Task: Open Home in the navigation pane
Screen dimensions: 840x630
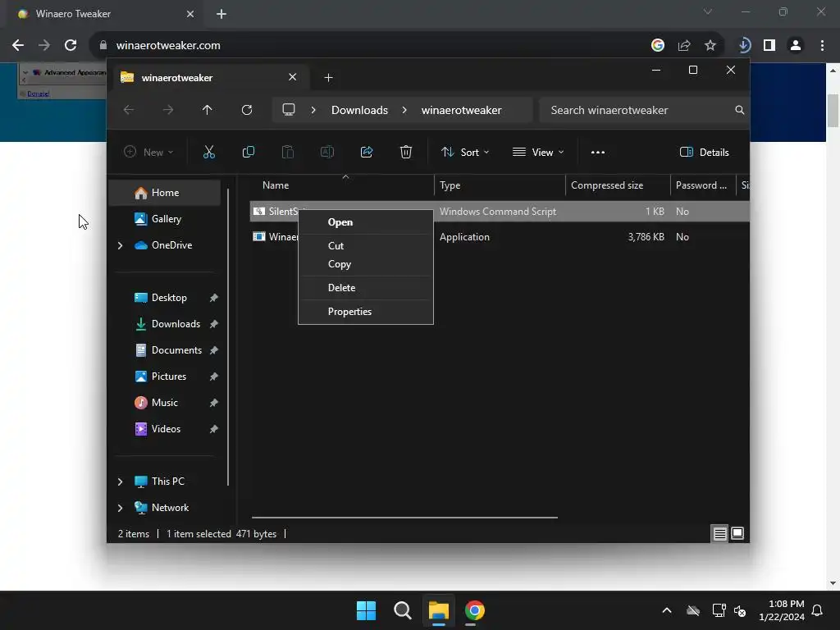Action: pos(165,192)
